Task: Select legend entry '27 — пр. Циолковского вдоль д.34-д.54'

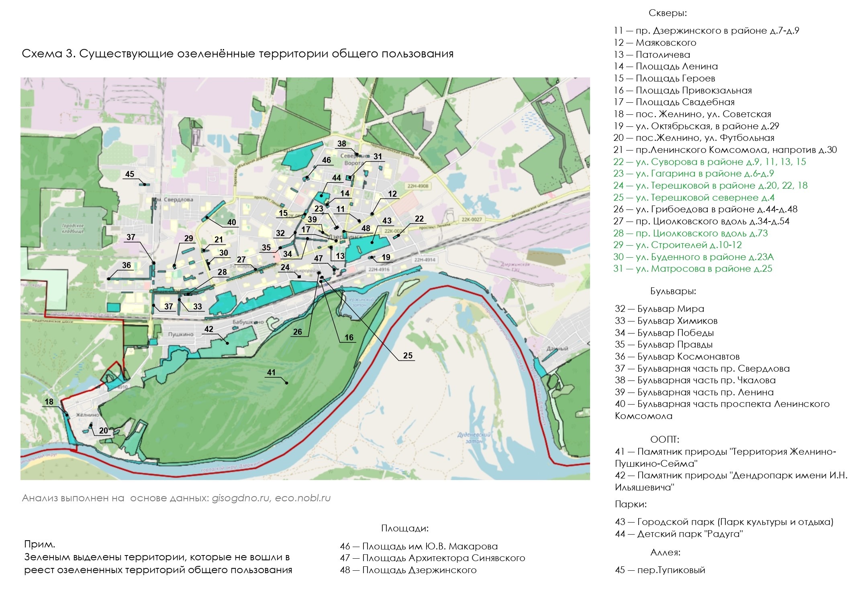Action: (701, 221)
